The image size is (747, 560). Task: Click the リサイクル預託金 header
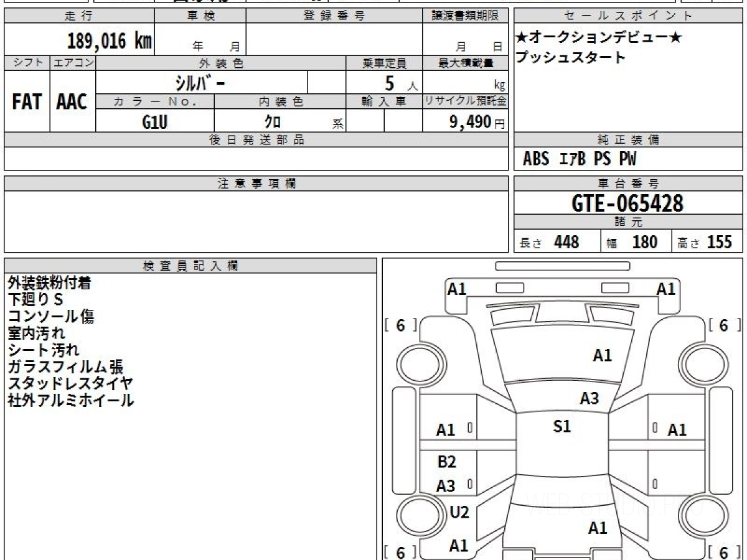point(465,101)
